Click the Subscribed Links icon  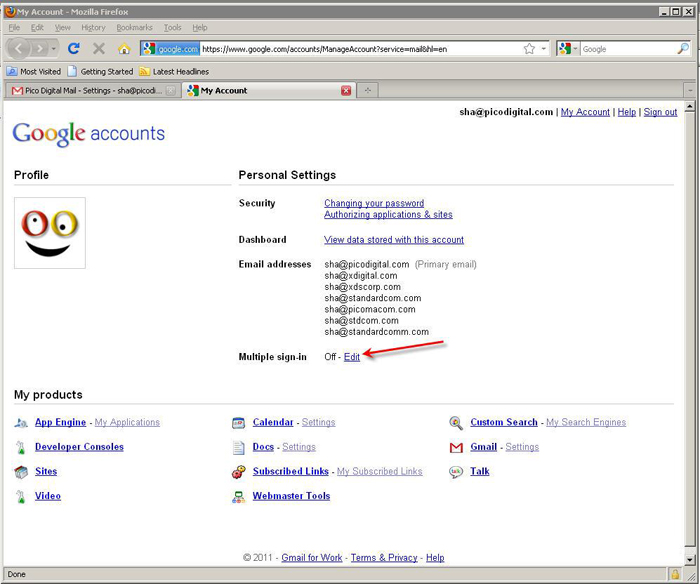(x=238, y=471)
